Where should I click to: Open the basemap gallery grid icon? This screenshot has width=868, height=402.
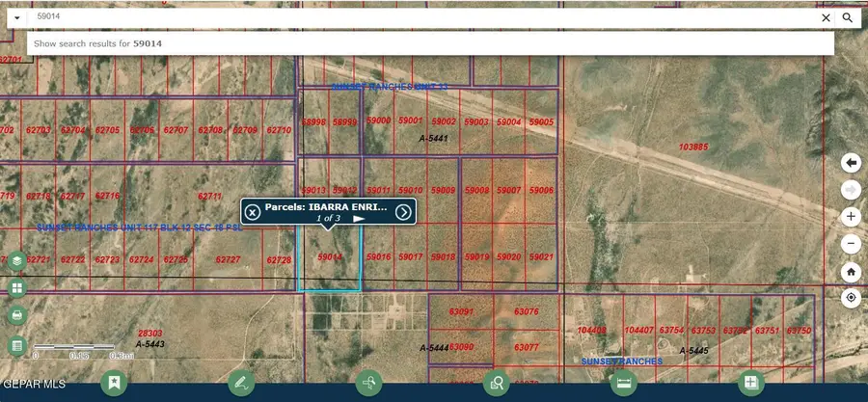point(16,288)
